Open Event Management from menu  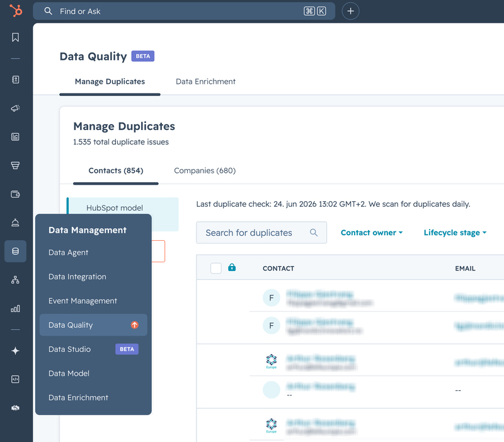(x=93, y=301)
